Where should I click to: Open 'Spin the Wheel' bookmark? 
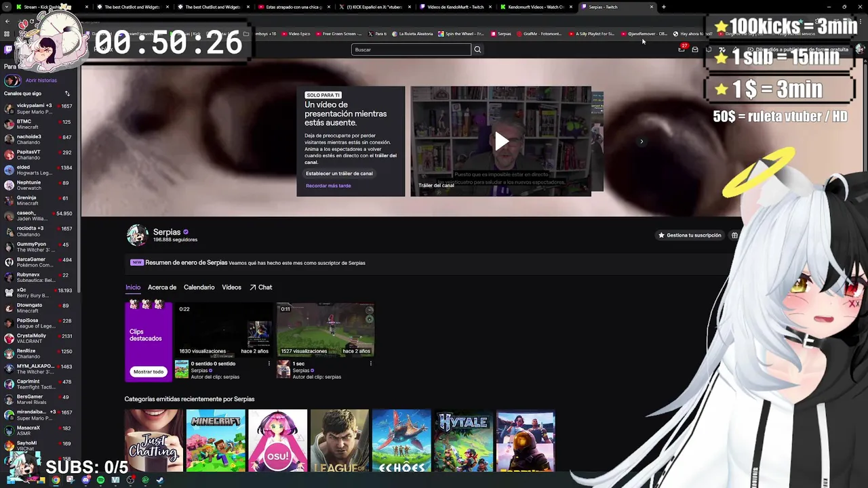pos(461,33)
